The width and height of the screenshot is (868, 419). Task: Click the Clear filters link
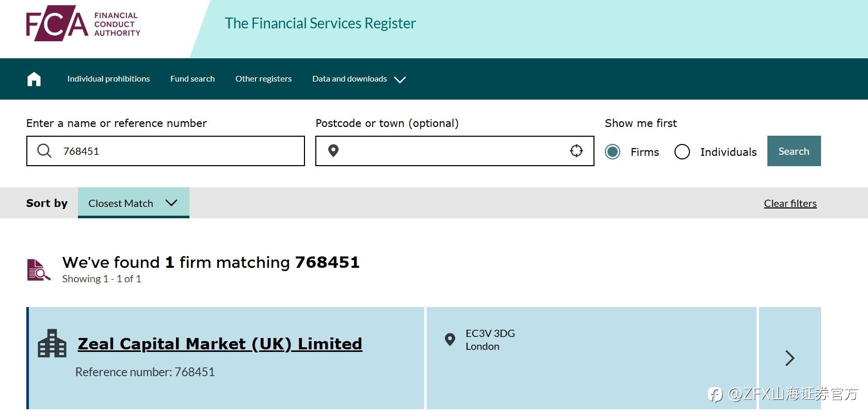[x=790, y=203]
